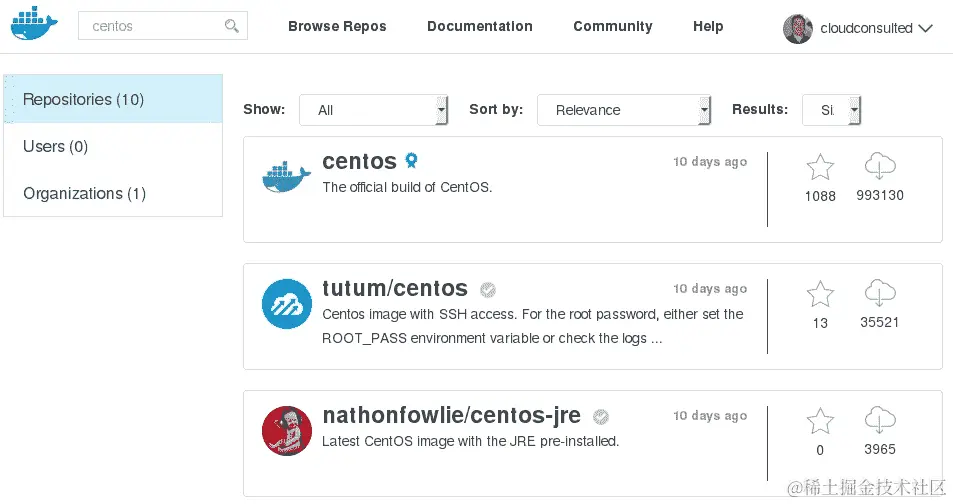Screen dimensions: 953x504
Task: Click the "10 days ago" timestamp on centos
Action: click(x=710, y=162)
